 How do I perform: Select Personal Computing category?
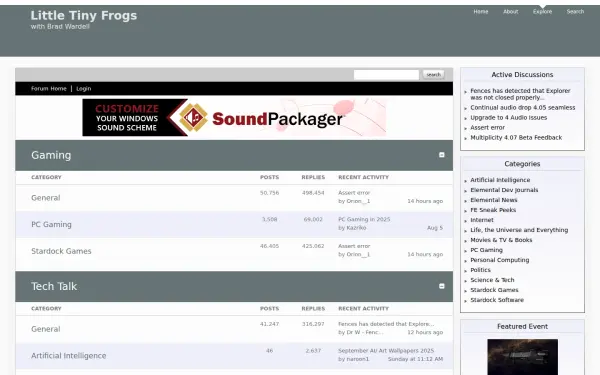click(x=499, y=260)
